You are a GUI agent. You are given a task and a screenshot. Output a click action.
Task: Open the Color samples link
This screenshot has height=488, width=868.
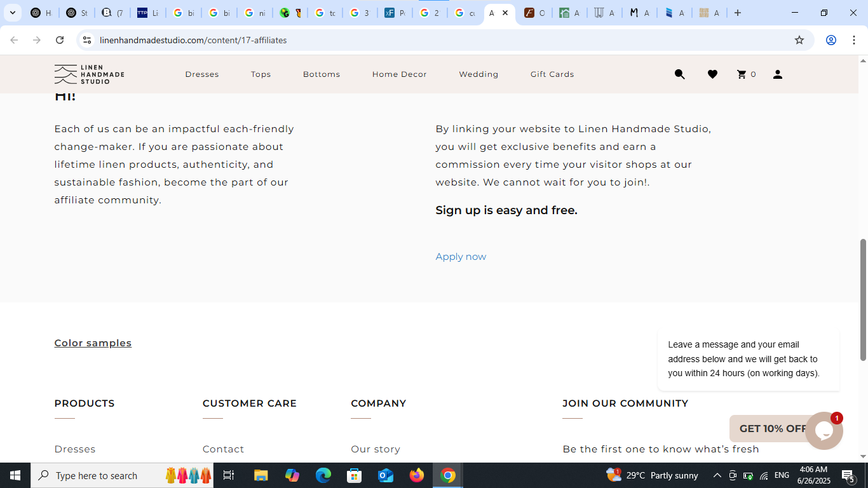(x=93, y=343)
